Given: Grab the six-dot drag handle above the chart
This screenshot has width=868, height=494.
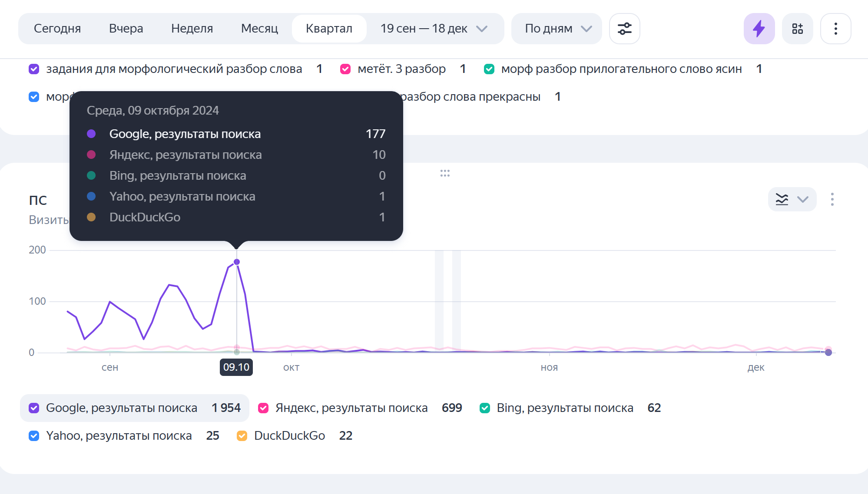Looking at the screenshot, I should [x=444, y=173].
